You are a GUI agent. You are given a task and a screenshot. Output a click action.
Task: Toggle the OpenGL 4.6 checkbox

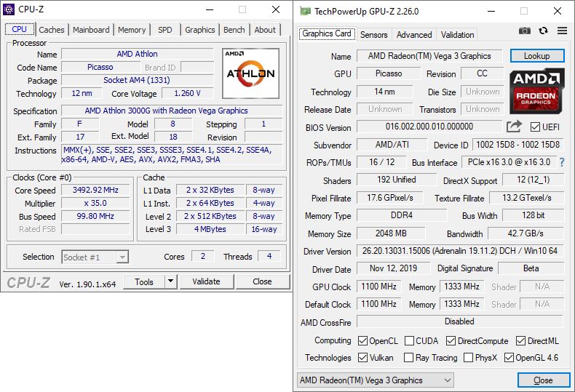click(x=509, y=357)
